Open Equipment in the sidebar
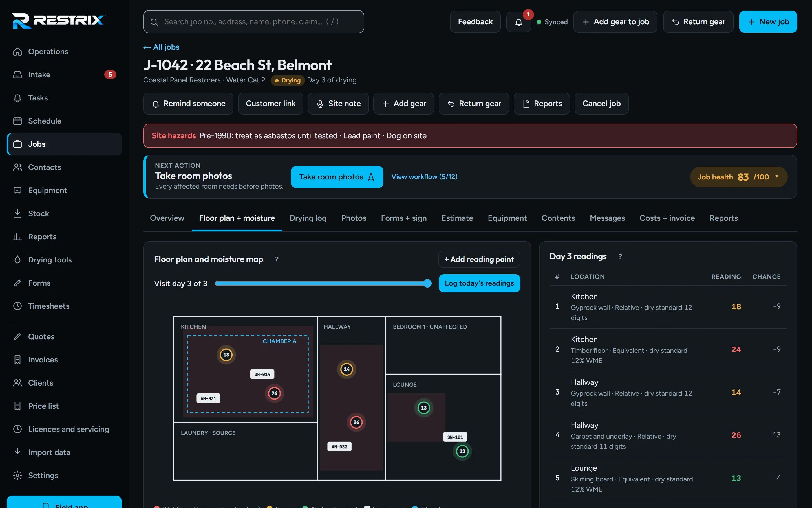This screenshot has height=508, width=812. (64, 190)
